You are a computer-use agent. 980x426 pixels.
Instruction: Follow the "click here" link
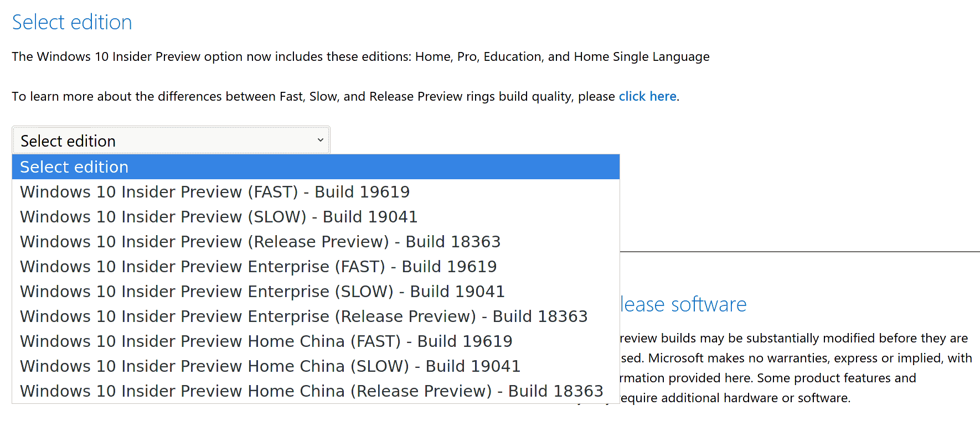coord(647,96)
